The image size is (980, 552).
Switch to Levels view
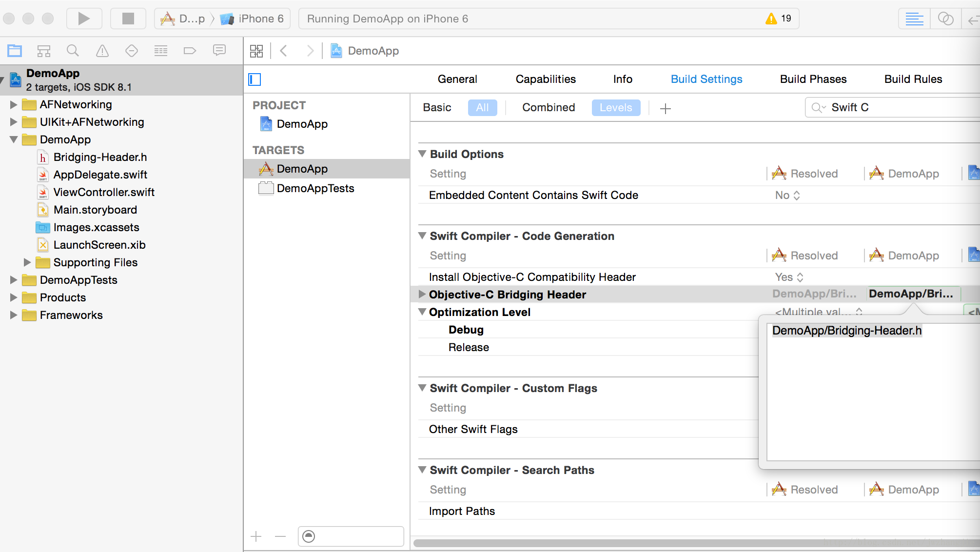616,107
